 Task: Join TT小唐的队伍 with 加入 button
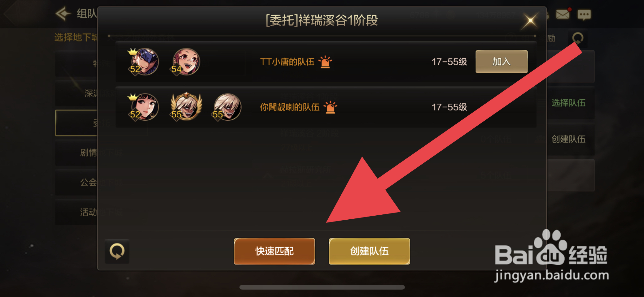[x=502, y=62]
